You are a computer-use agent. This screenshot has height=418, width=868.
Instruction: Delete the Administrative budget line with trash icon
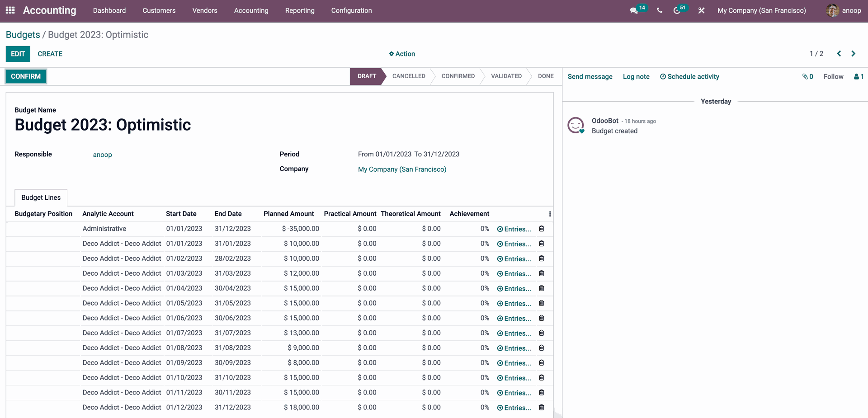coord(541,229)
